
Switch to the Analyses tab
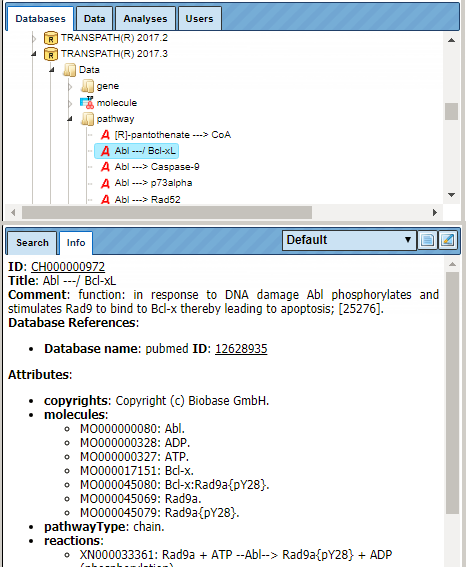pyautogui.click(x=145, y=19)
